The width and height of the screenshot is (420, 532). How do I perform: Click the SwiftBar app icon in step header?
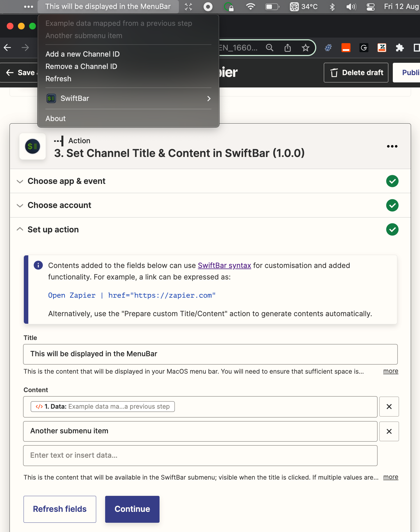tap(33, 146)
